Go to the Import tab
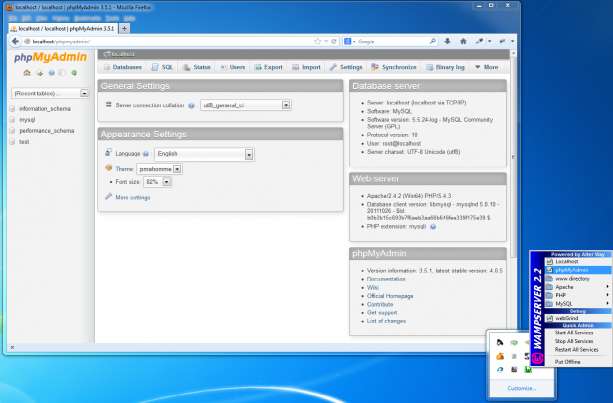 click(x=306, y=67)
